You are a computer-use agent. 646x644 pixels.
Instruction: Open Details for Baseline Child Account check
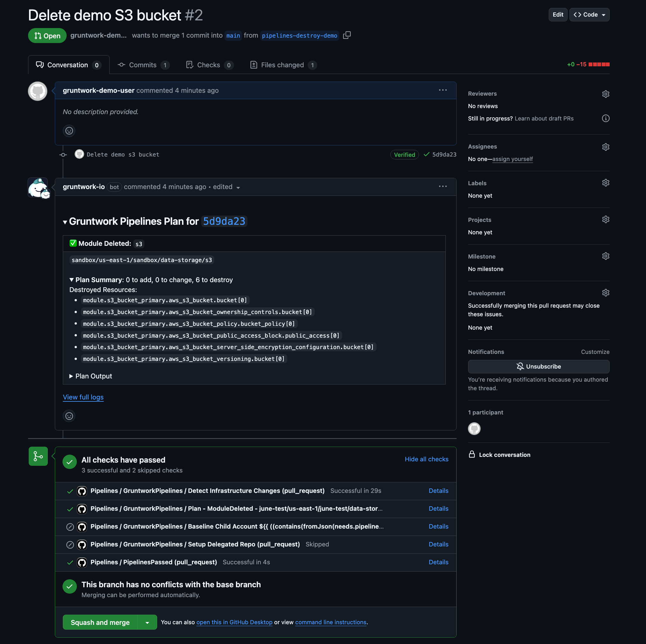(438, 527)
